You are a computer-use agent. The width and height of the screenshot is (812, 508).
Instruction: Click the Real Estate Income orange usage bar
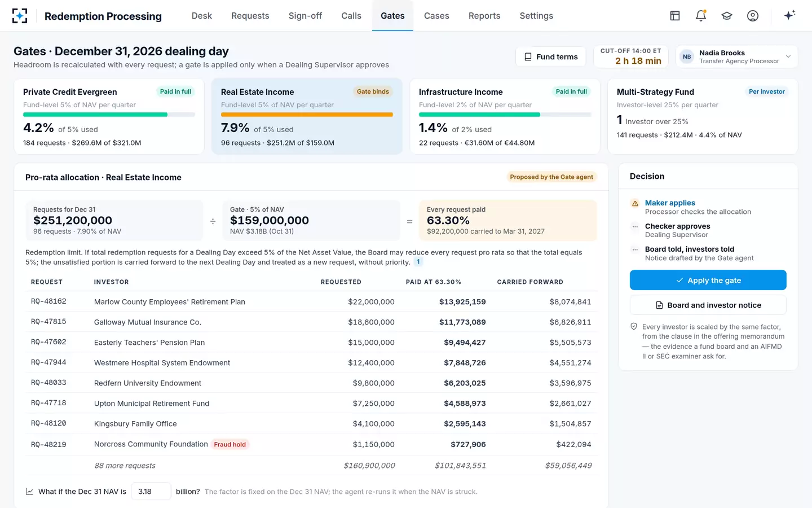(x=307, y=115)
